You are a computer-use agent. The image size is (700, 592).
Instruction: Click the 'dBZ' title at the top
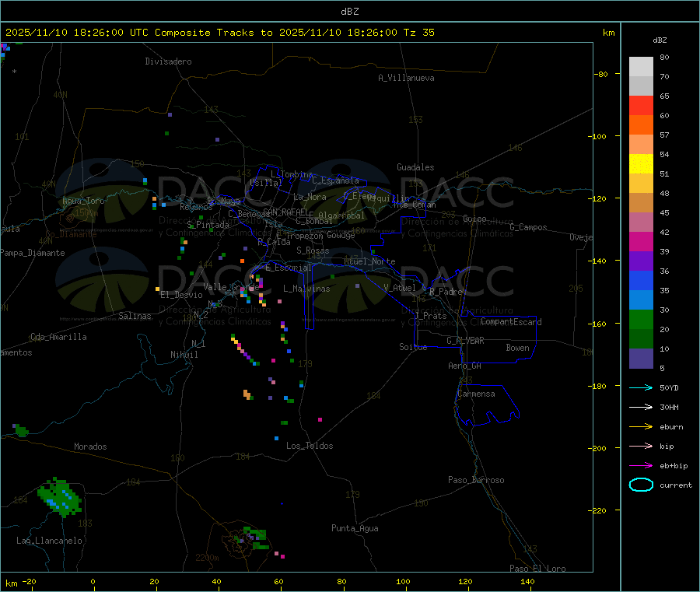coord(349,11)
